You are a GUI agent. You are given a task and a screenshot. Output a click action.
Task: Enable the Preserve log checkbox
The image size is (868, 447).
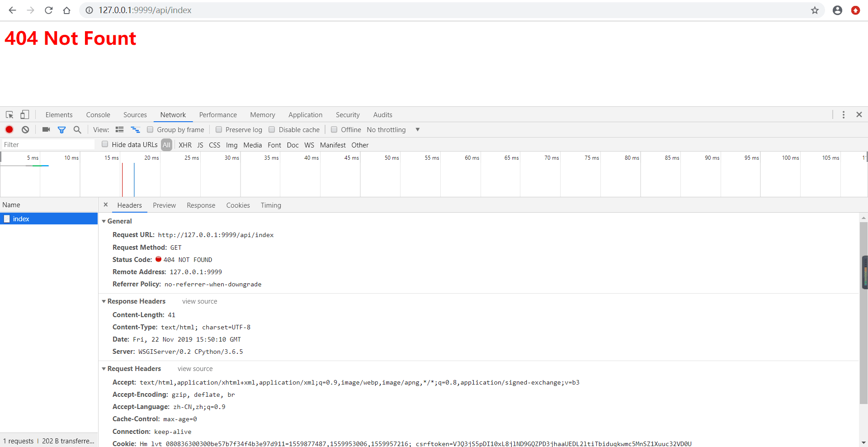[219, 129]
